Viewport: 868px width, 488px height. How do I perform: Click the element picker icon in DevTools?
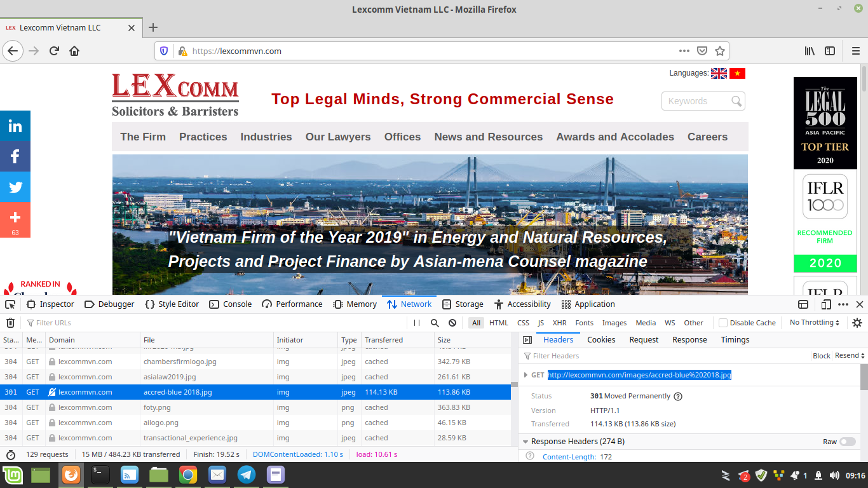10,304
